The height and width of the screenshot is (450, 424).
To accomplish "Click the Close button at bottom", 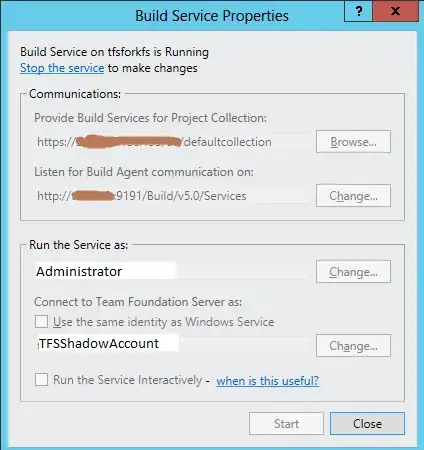I will 367,424.
